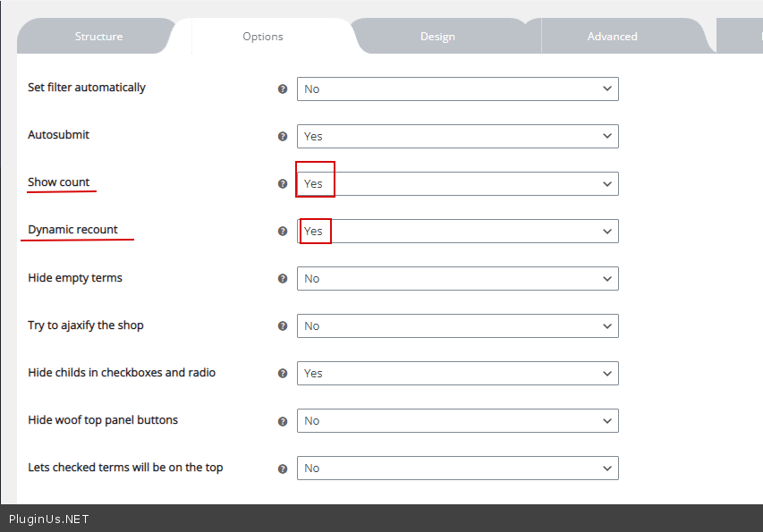Click help icon for Hide woof top panel buttons
Image resolution: width=763 pixels, height=532 pixels.
click(x=283, y=421)
